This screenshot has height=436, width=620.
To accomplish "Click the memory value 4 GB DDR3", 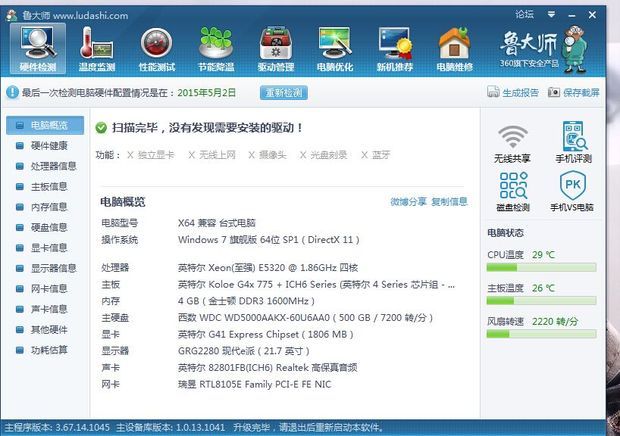I will coord(246,301).
